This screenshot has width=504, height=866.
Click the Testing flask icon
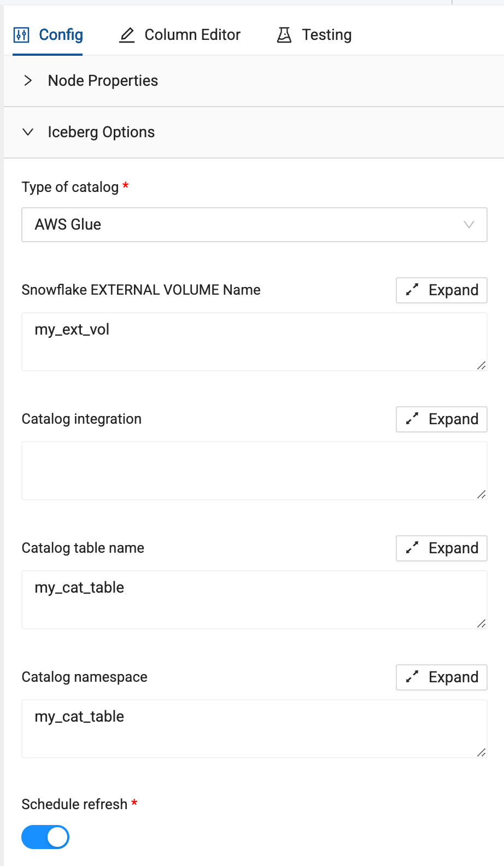pyautogui.click(x=284, y=35)
